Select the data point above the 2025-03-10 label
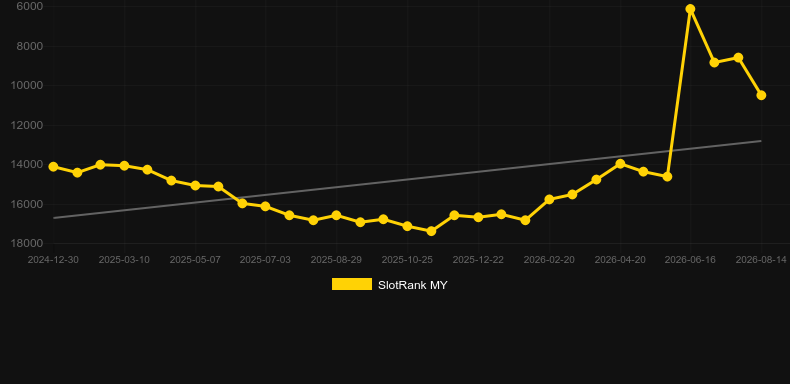 point(124,166)
